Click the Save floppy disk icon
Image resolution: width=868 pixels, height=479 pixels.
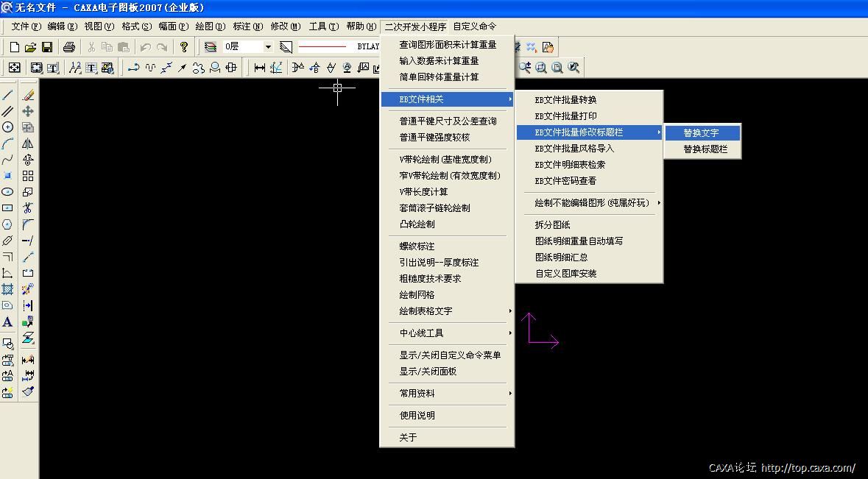tap(47, 47)
